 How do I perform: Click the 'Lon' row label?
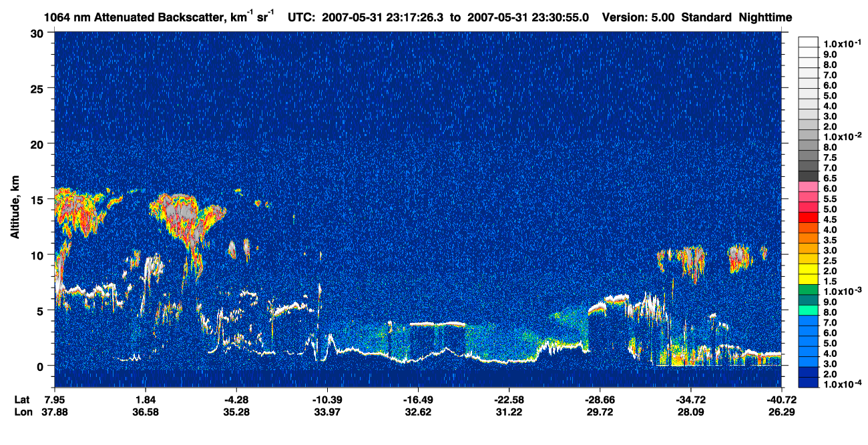[x=22, y=412]
